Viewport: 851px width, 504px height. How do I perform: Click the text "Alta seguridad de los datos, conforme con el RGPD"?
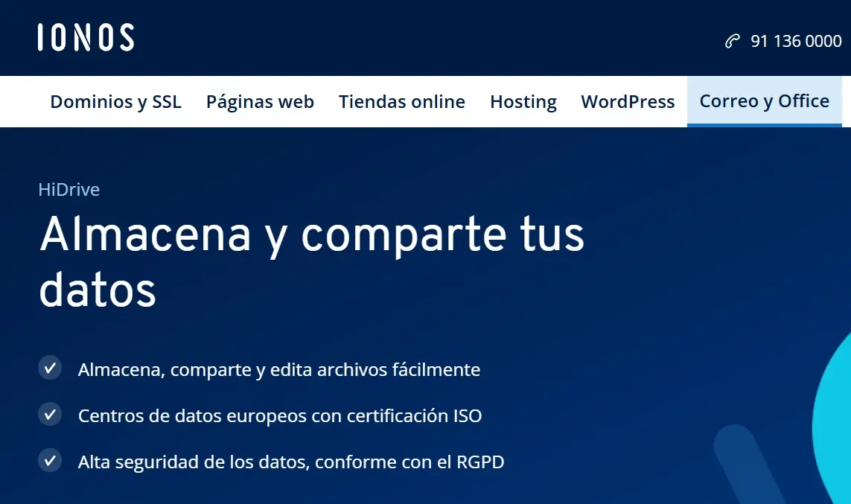coord(290,461)
